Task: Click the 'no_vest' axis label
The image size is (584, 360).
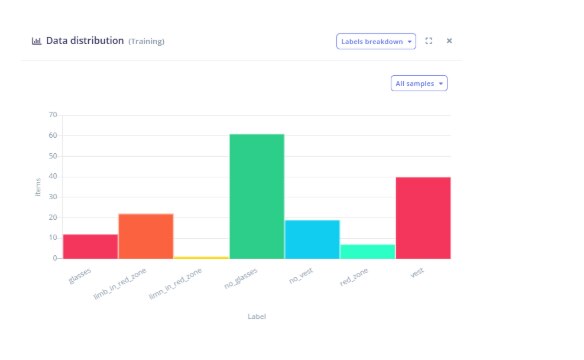Action: (301, 275)
